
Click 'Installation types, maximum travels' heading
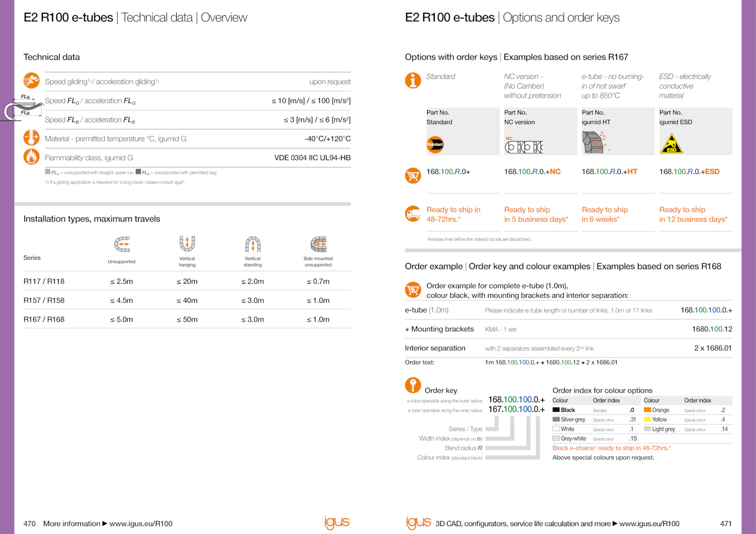pos(92,219)
